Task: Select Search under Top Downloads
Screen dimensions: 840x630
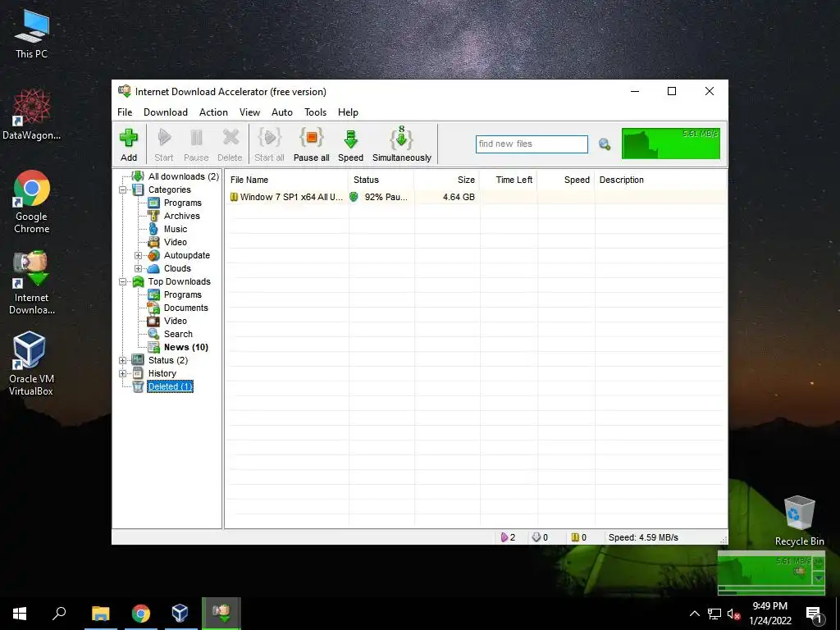Action: coord(178,335)
